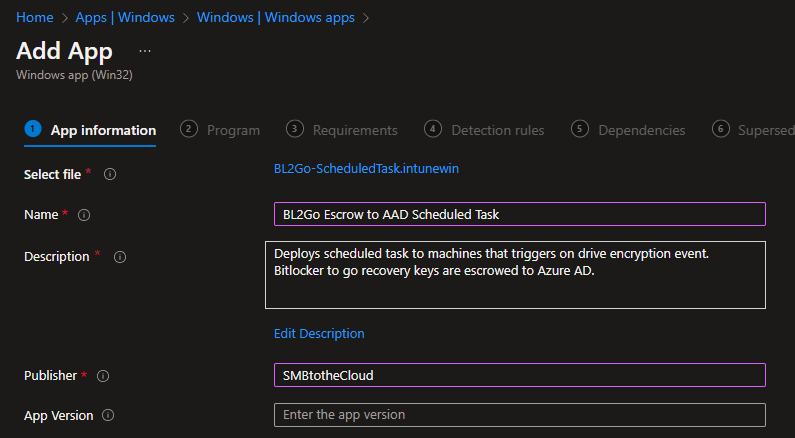The image size is (795, 438).
Task: Click the info icon beside Name label
Action: (x=84, y=215)
